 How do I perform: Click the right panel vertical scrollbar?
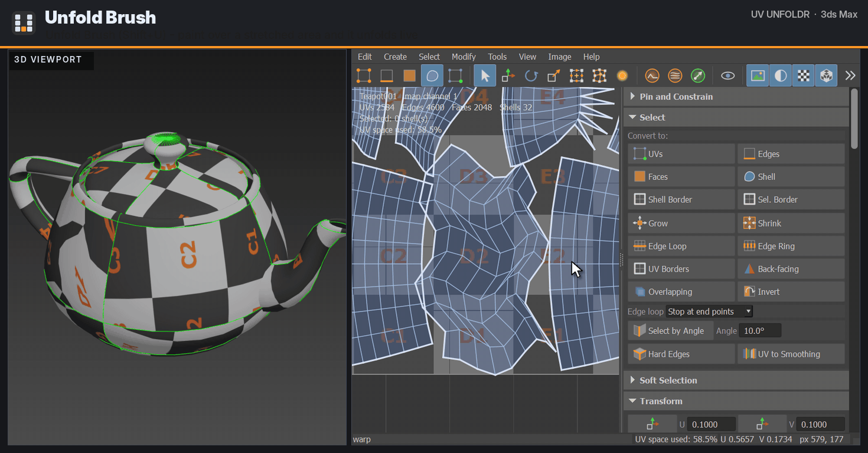(854, 118)
